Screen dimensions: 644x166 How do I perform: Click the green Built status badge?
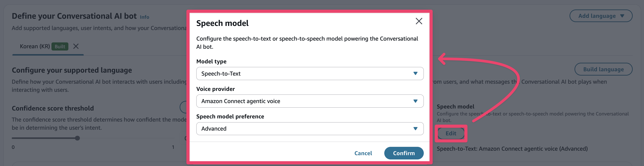pos(60,46)
